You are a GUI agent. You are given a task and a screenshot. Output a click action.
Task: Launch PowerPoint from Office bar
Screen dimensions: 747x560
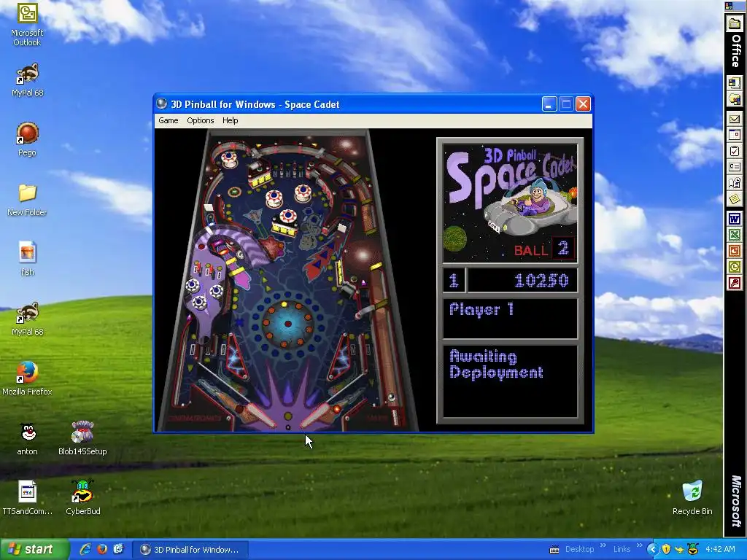tap(734, 251)
